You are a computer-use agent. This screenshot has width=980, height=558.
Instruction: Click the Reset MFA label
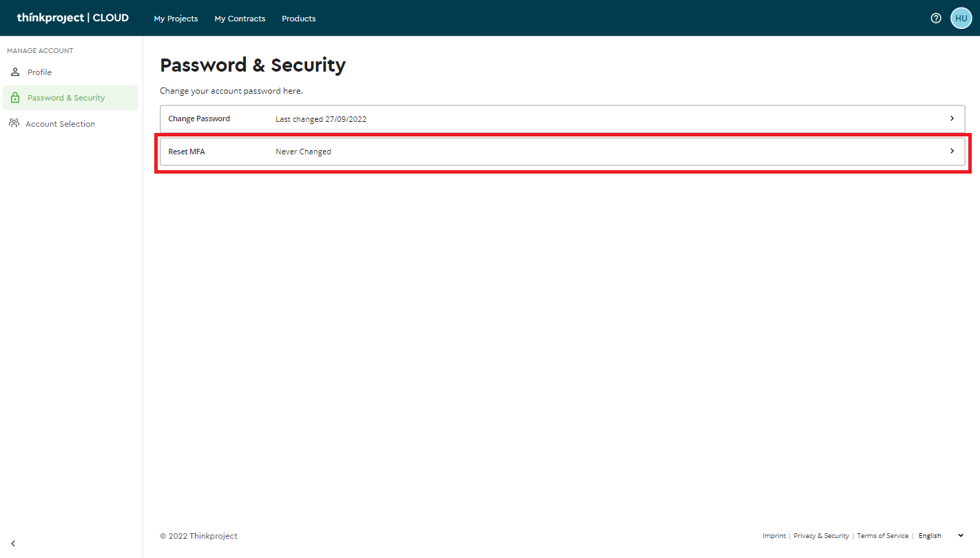pyautogui.click(x=187, y=152)
